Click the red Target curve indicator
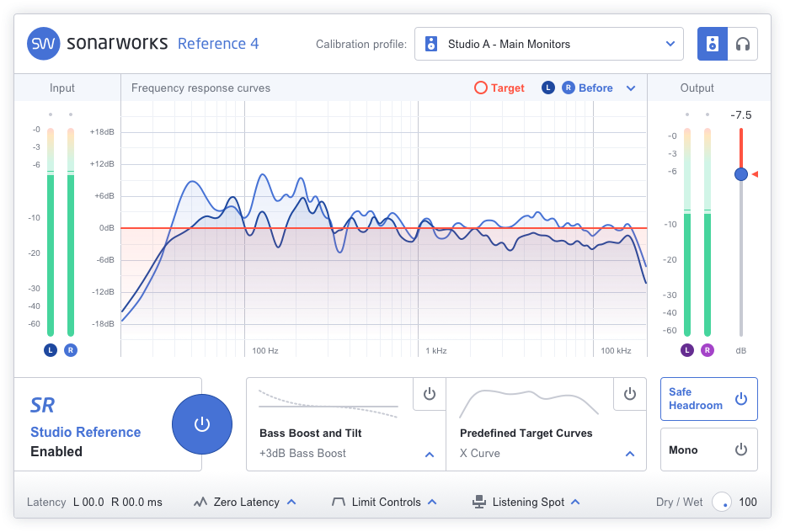This screenshot has height=532, width=785. coord(480,87)
